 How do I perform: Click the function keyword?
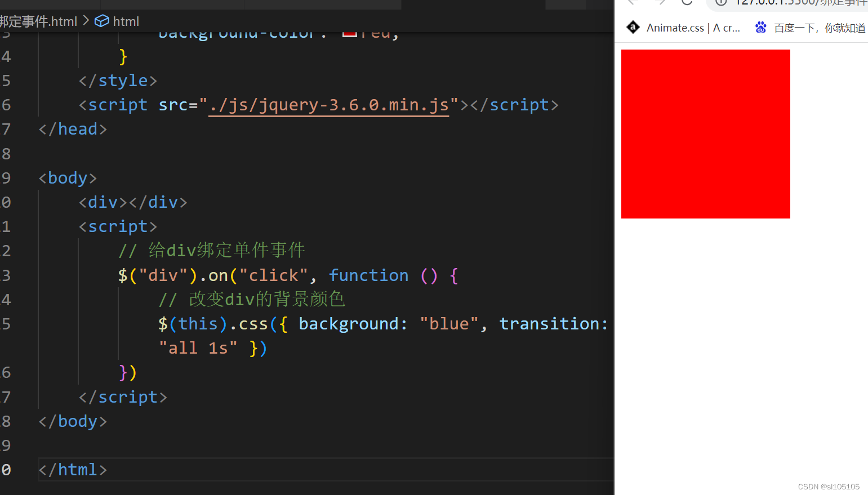tap(369, 275)
